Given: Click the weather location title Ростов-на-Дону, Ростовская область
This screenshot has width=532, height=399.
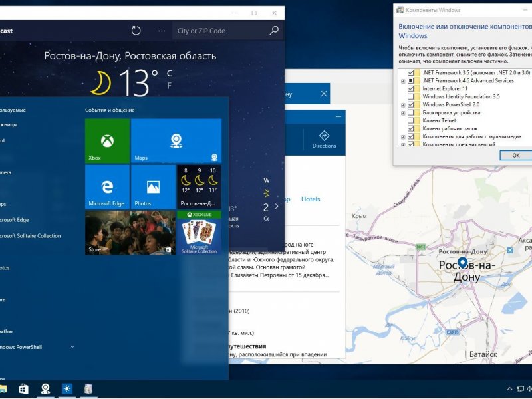Looking at the screenshot, I should click(130, 56).
